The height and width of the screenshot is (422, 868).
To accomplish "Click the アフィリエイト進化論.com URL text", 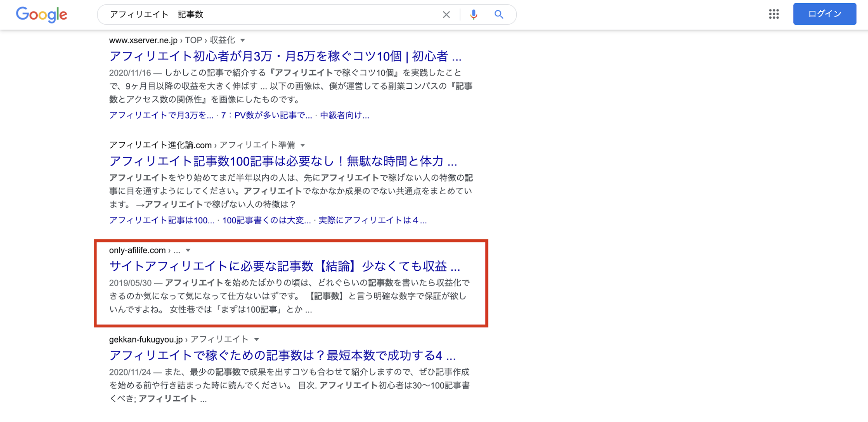I will coord(160,145).
